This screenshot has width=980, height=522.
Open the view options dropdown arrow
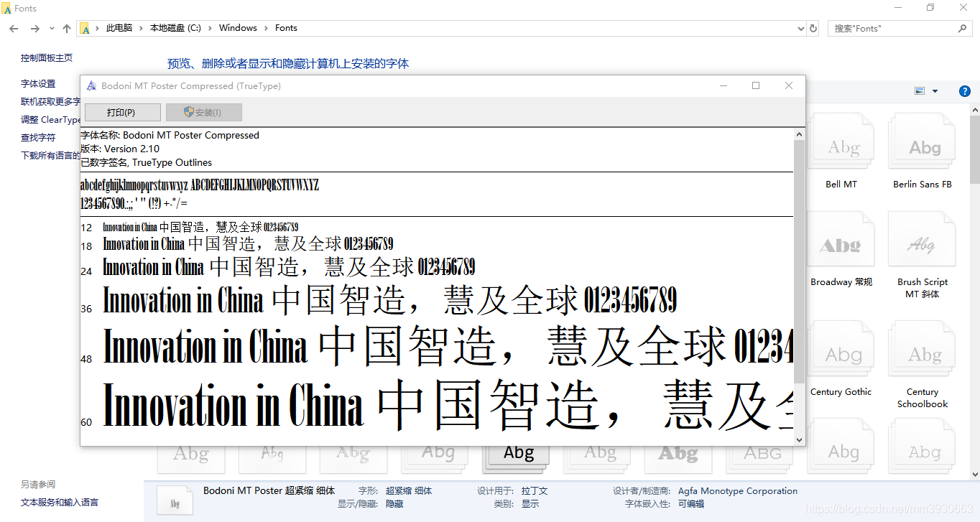click(x=935, y=91)
